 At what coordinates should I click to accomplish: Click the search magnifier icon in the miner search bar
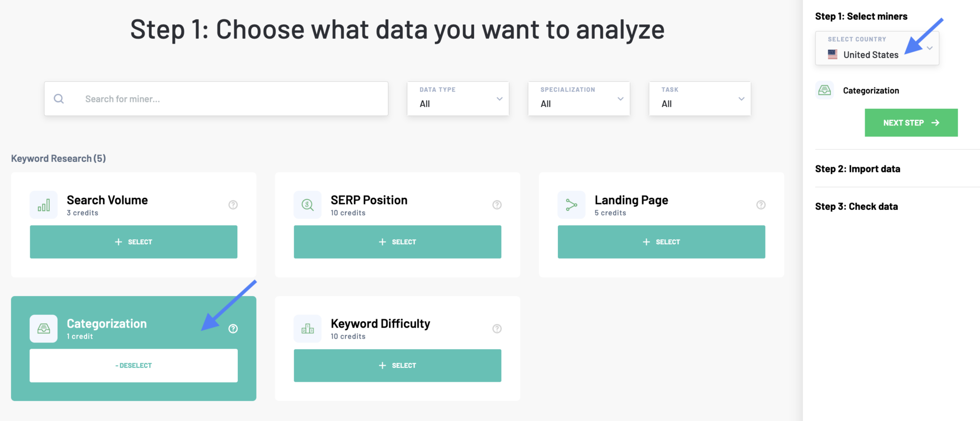point(59,99)
